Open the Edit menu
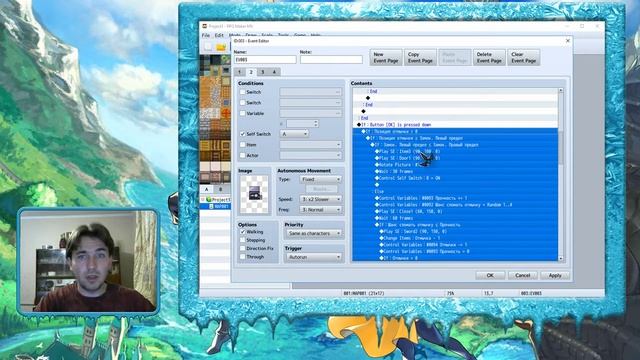 tap(219, 36)
